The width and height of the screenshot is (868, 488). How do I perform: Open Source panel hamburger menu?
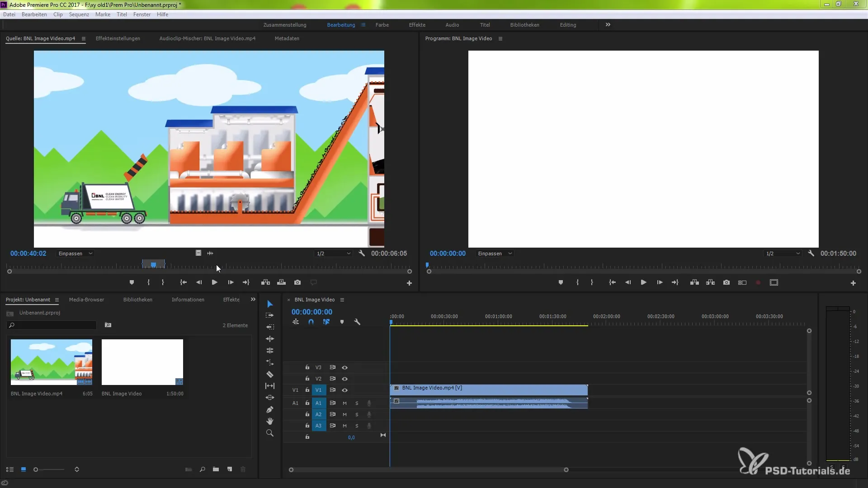click(x=84, y=39)
